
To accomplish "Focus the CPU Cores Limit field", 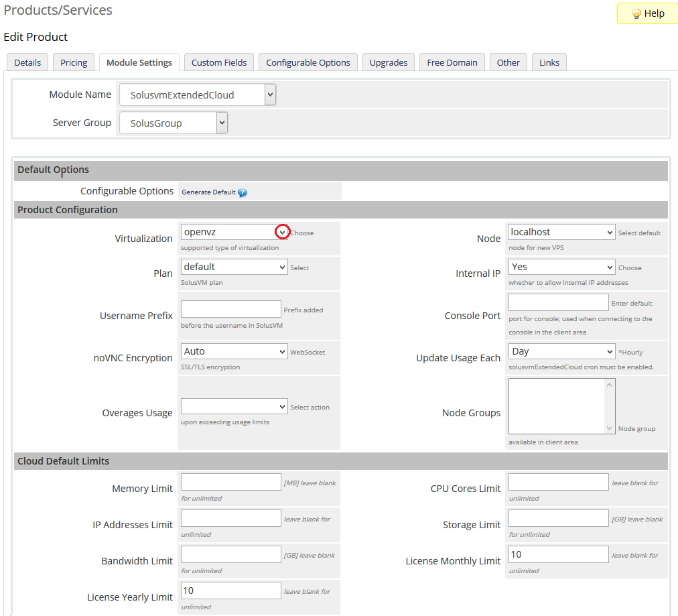I will (x=558, y=482).
